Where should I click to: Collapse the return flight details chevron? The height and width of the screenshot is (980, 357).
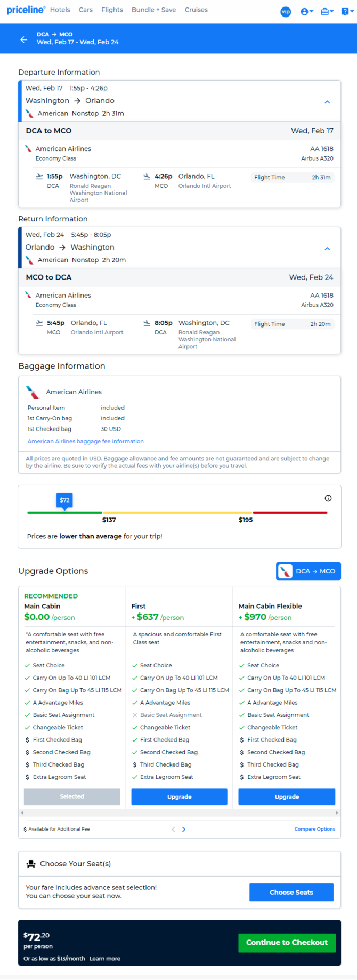(327, 249)
